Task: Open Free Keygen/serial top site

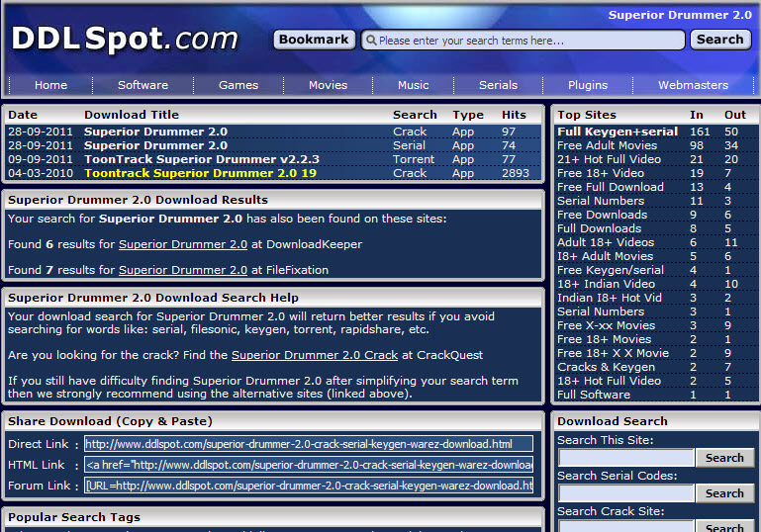Action: coord(610,270)
